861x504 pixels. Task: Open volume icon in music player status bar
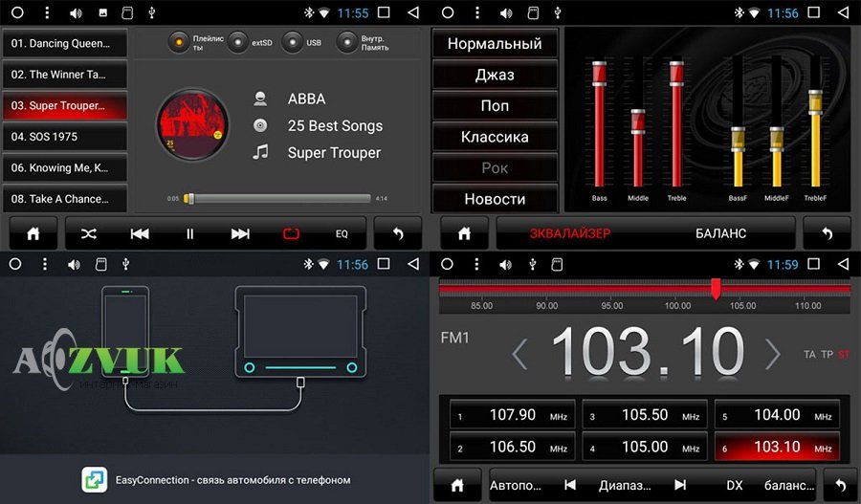(76, 12)
